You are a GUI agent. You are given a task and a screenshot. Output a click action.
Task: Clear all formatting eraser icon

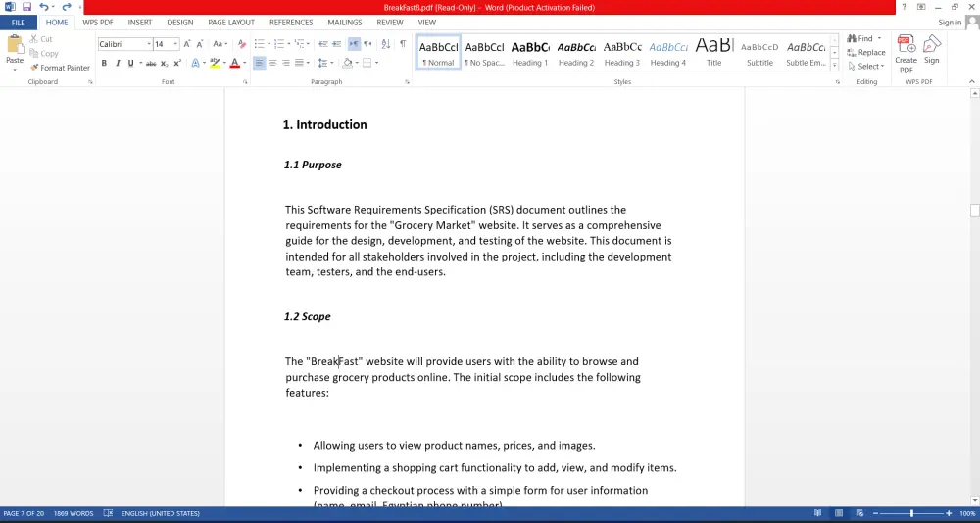pyautogui.click(x=242, y=44)
